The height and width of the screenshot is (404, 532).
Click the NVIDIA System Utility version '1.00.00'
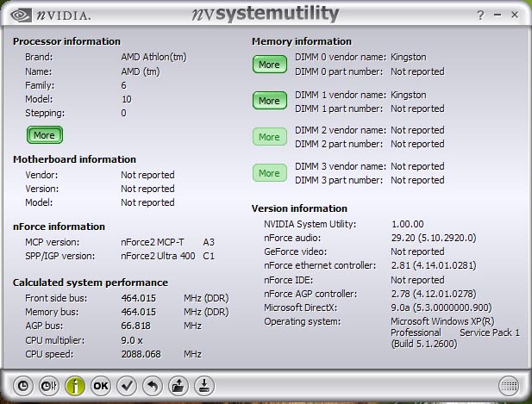pos(408,224)
